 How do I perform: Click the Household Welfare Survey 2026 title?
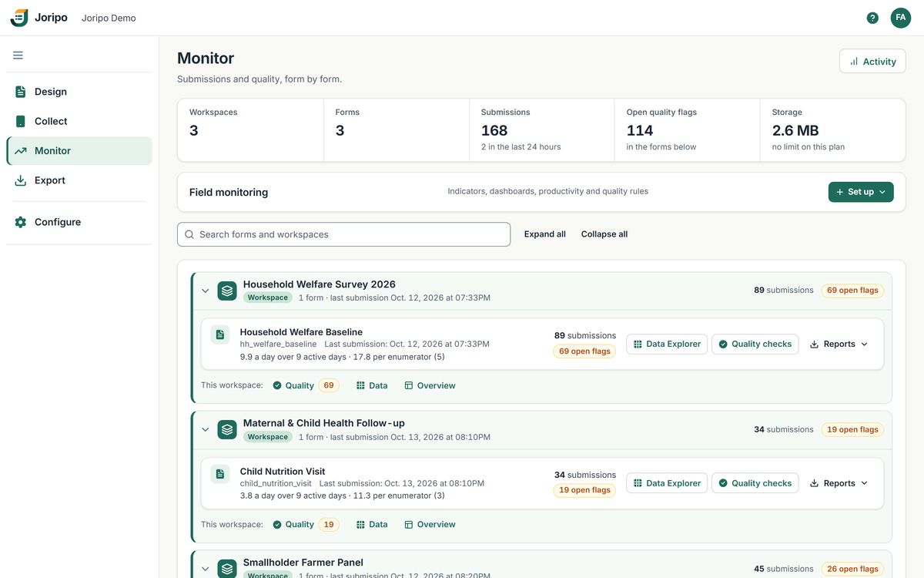tap(320, 284)
